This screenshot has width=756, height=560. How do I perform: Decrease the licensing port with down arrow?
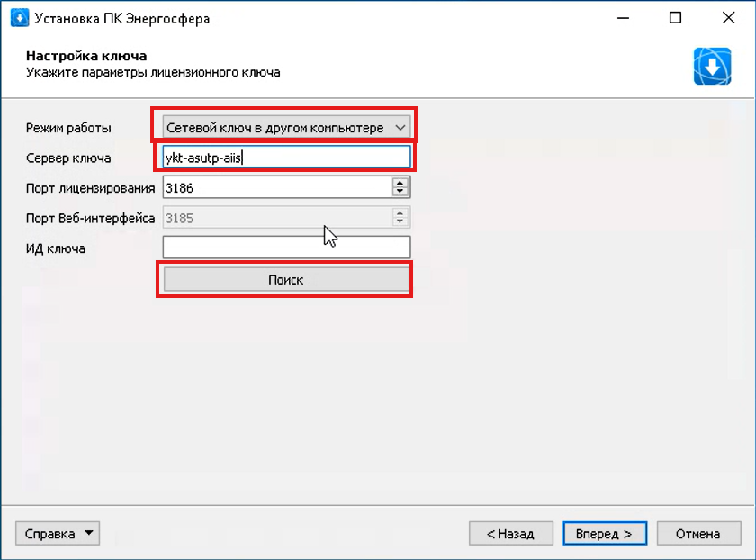point(400,192)
